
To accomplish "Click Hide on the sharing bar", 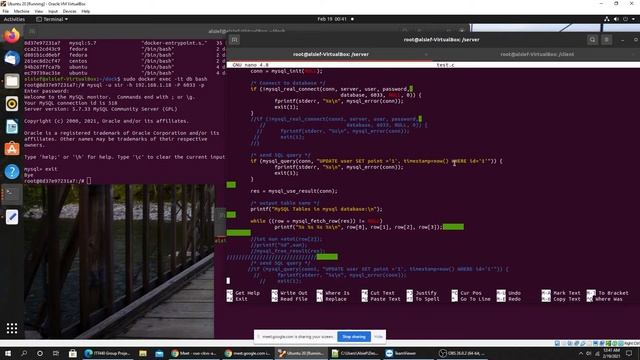I will 379,337.
